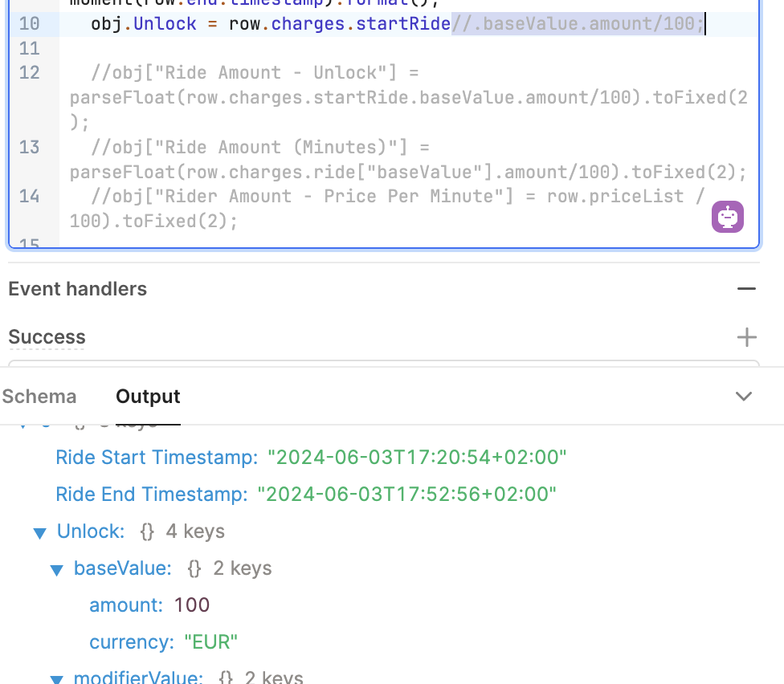The width and height of the screenshot is (784, 684).
Task: Collapse the baseValue object node
Action: pos(56,569)
